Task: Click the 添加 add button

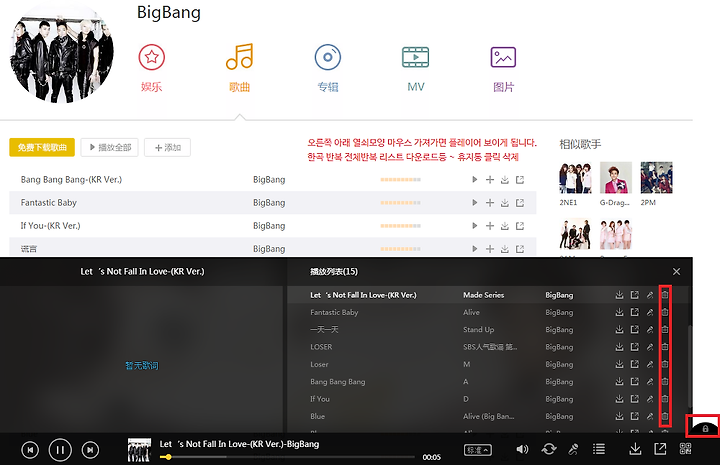Action: coord(167,147)
